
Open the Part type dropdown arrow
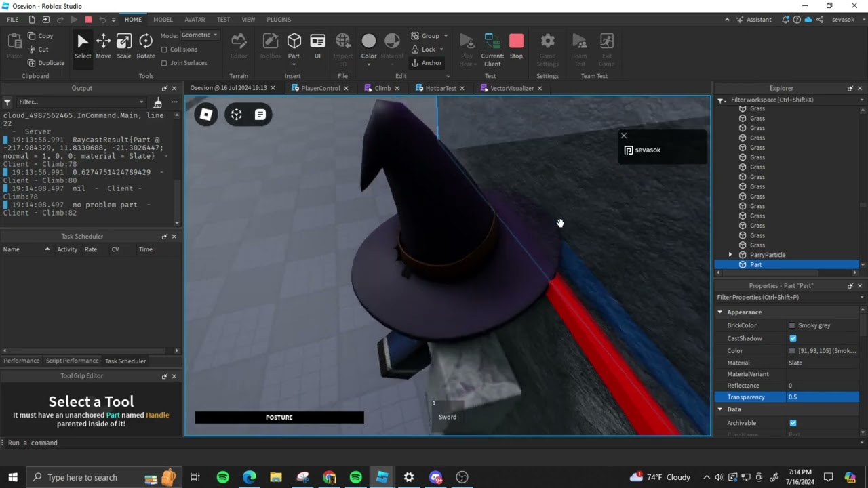click(294, 65)
